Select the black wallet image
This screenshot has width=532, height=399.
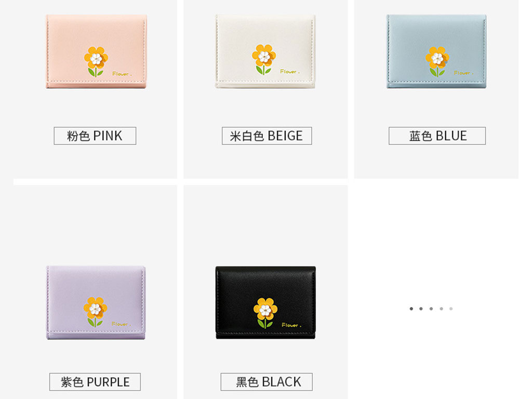[265, 303]
